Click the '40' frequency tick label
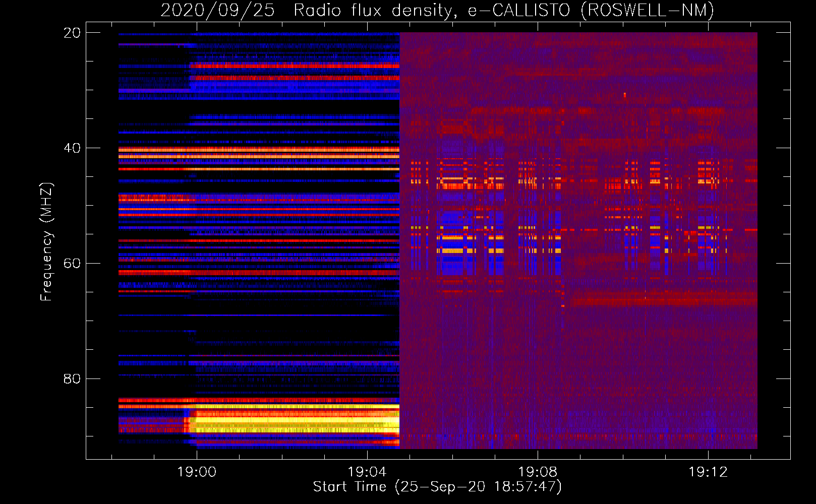This screenshot has height=504, width=816. click(72, 148)
